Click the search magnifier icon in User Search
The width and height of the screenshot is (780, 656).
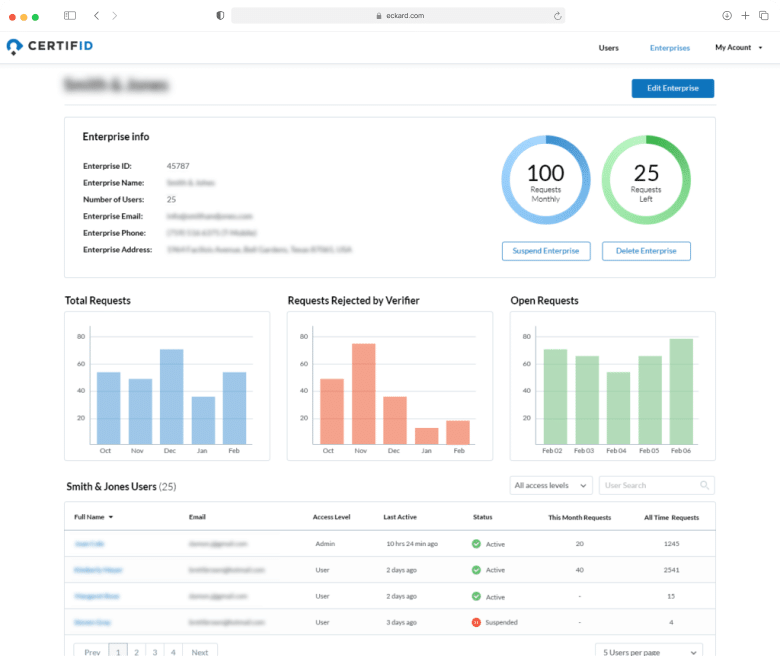pos(704,485)
